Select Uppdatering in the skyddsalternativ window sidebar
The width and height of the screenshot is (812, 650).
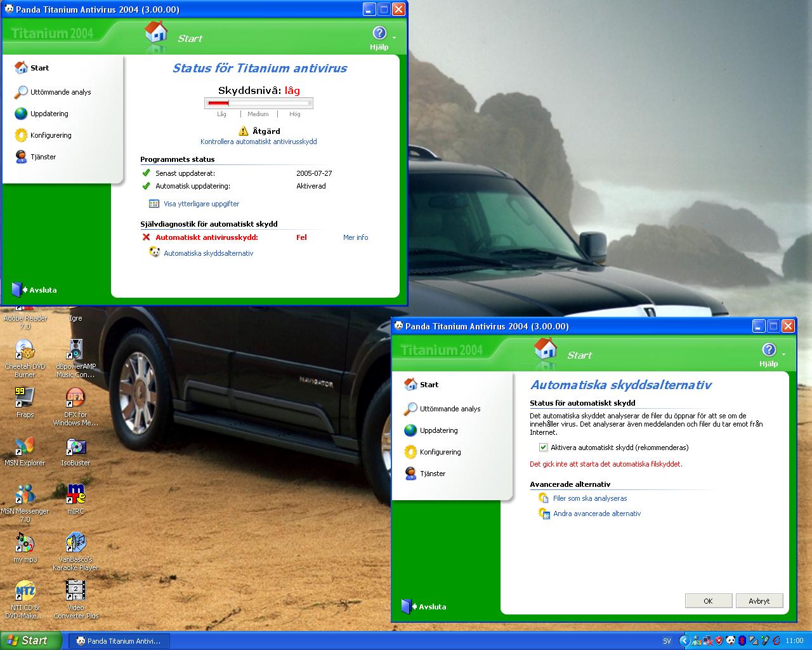click(431, 430)
